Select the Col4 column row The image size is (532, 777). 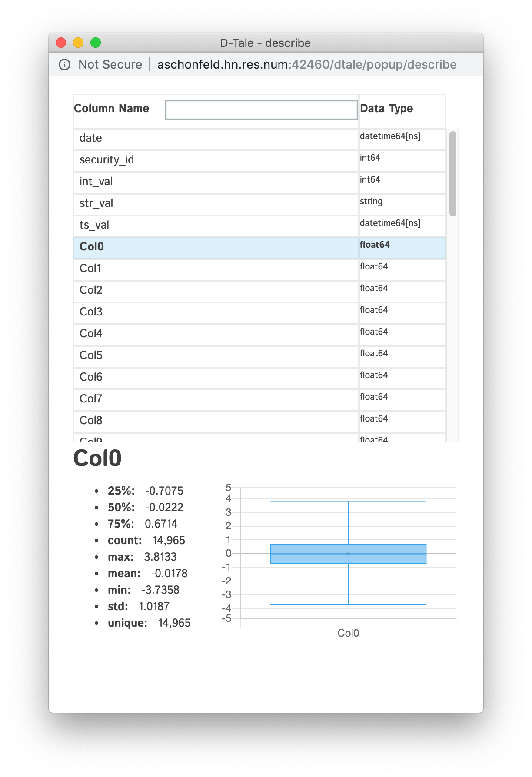(x=216, y=334)
